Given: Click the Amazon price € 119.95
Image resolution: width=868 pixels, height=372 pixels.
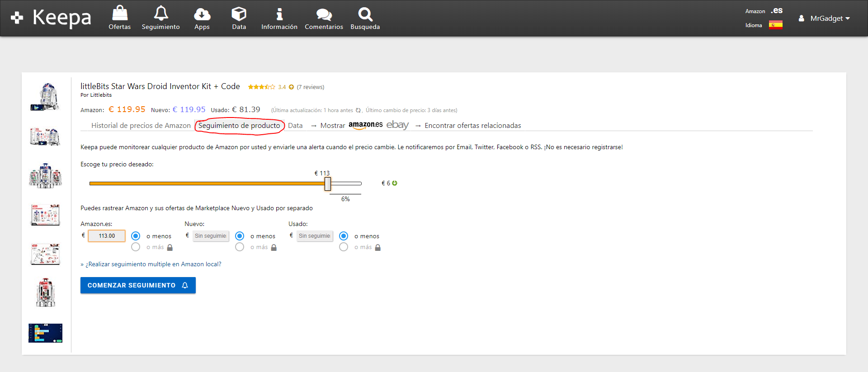Looking at the screenshot, I should pyautogui.click(x=127, y=109).
